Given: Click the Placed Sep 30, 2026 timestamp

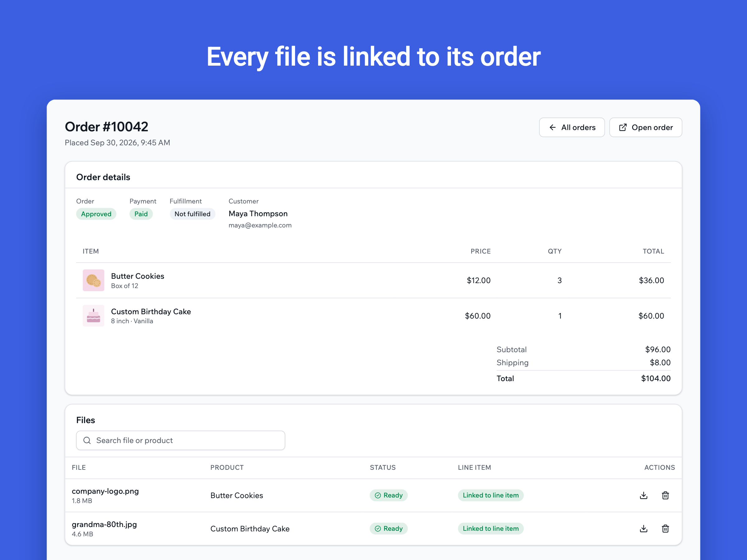Looking at the screenshot, I should tap(118, 143).
